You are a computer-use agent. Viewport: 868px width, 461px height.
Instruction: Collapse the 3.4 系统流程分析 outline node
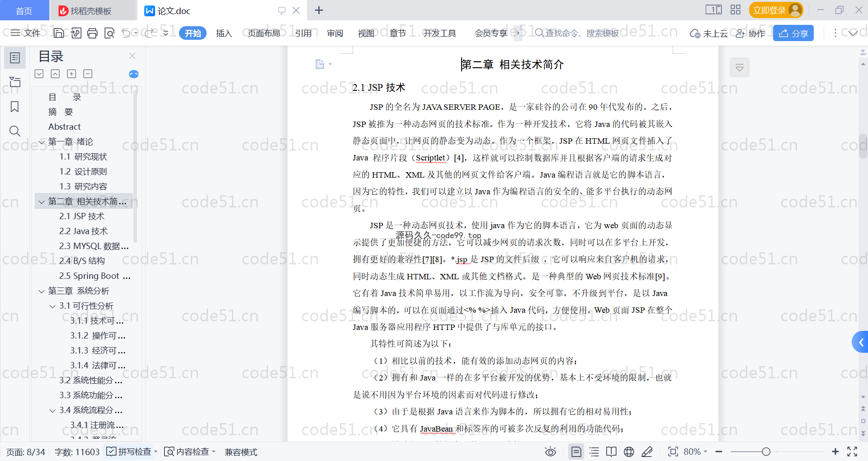pos(52,410)
